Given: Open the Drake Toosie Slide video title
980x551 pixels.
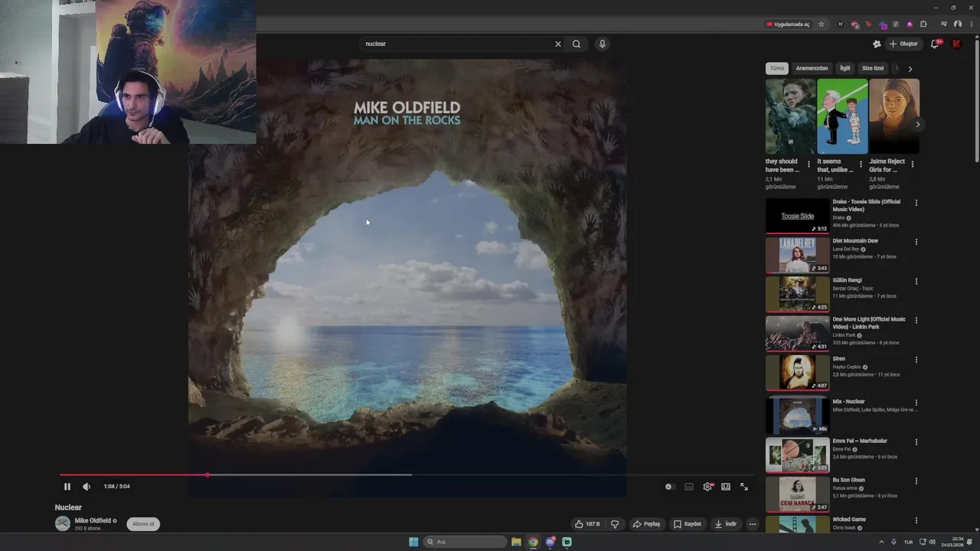Looking at the screenshot, I should pos(867,205).
